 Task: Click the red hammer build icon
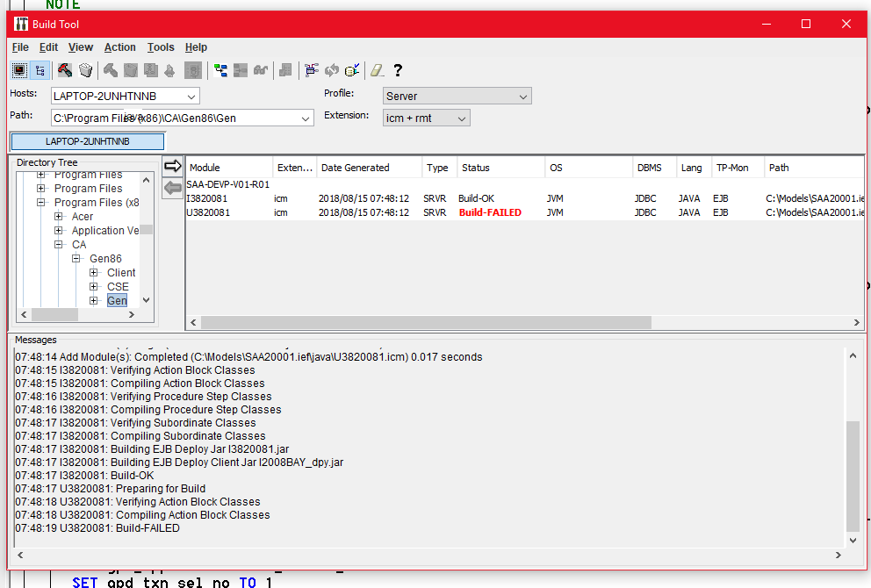click(64, 70)
